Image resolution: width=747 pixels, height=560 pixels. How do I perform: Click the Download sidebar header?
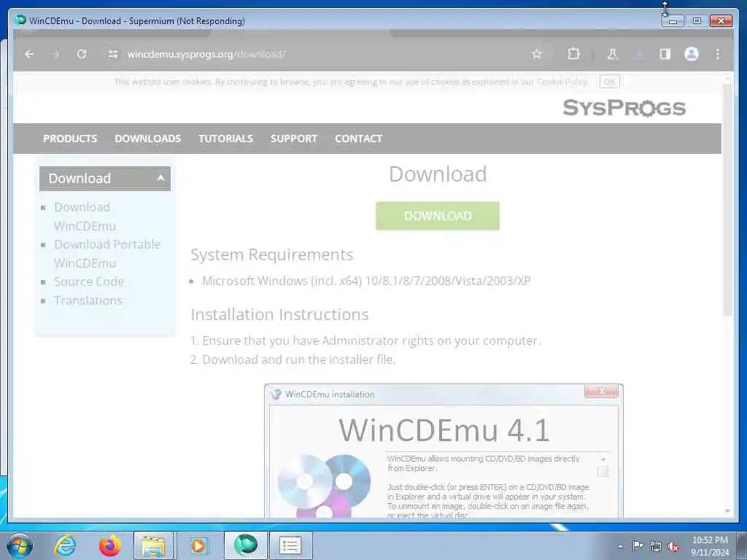(105, 179)
